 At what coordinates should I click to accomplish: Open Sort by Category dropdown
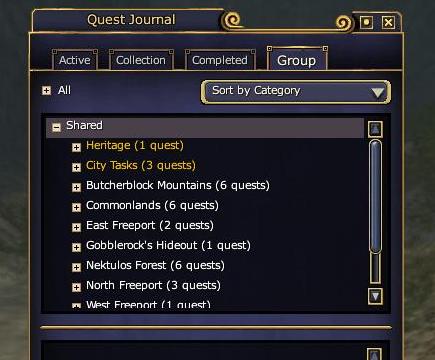pos(296,92)
